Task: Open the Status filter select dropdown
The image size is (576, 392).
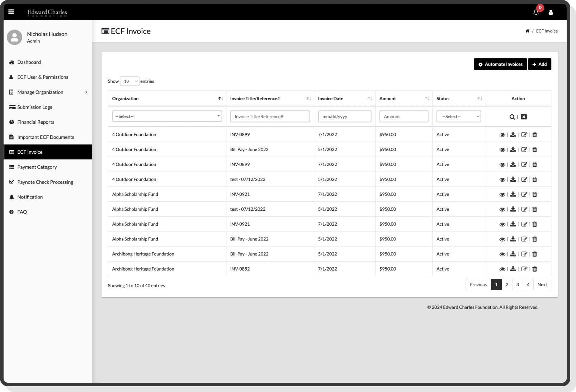Action: [459, 116]
